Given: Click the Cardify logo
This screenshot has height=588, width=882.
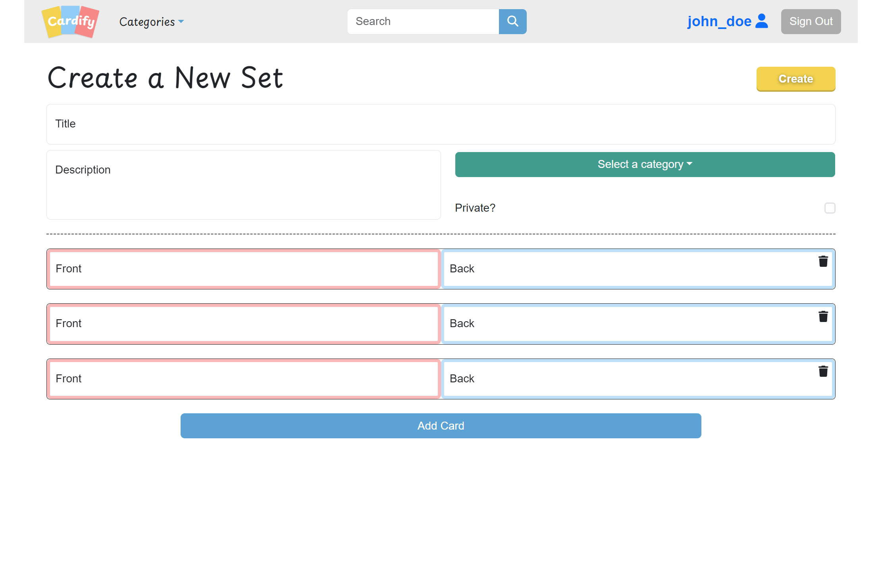Looking at the screenshot, I should coord(70,21).
